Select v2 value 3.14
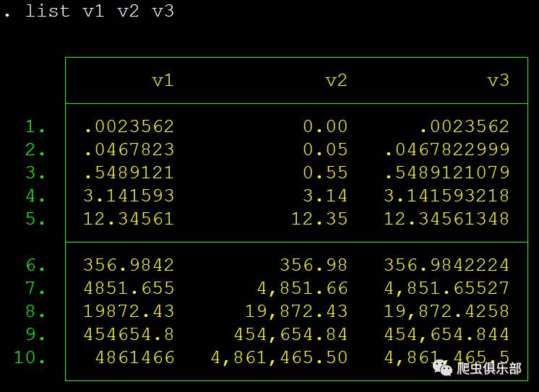539x392 pixels. tap(325, 196)
